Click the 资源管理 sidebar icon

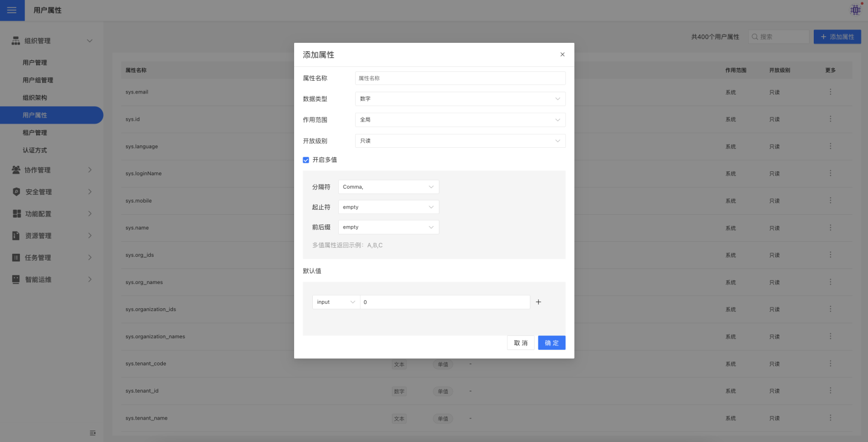(16, 236)
